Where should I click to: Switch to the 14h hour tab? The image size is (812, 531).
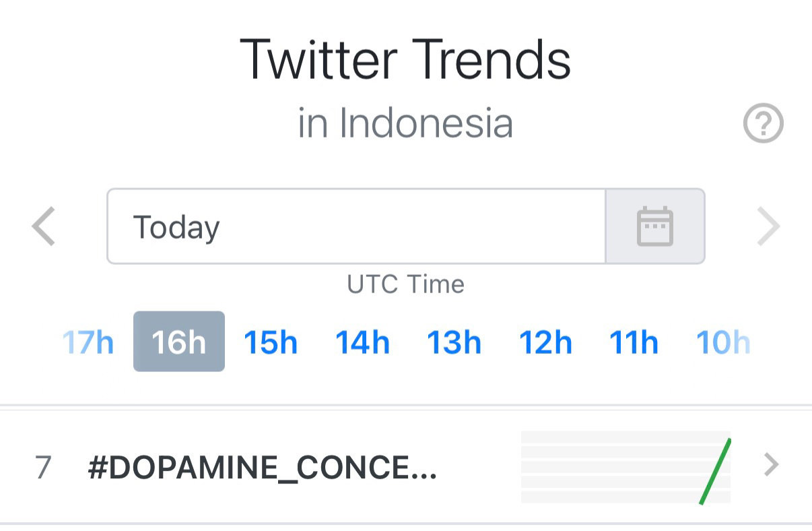362,342
